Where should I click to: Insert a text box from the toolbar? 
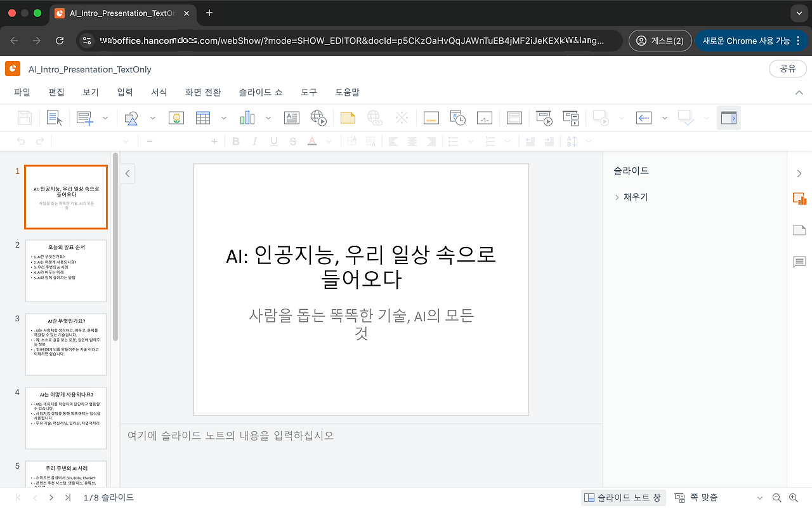[291, 117]
